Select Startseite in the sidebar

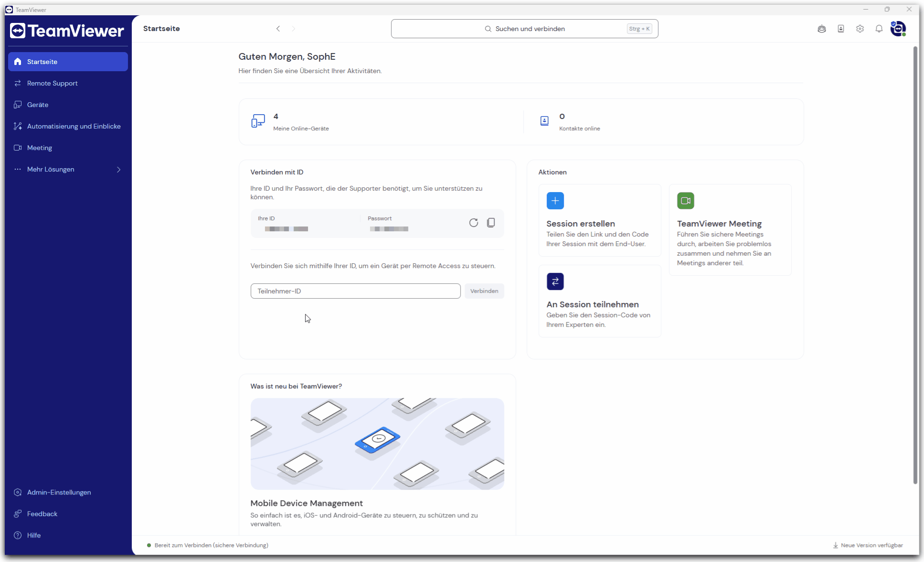point(68,62)
